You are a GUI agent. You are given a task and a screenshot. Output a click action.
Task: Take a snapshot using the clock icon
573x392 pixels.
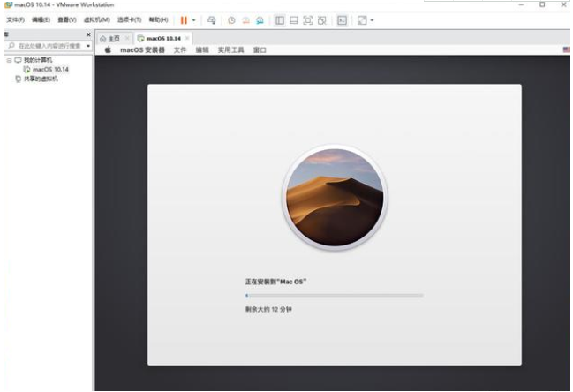[232, 19]
